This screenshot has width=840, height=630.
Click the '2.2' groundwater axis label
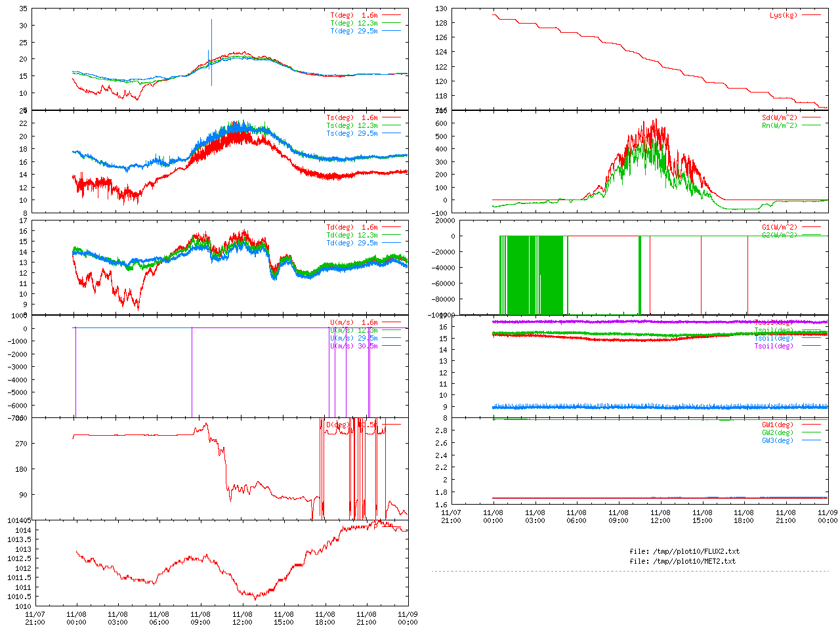441,468
